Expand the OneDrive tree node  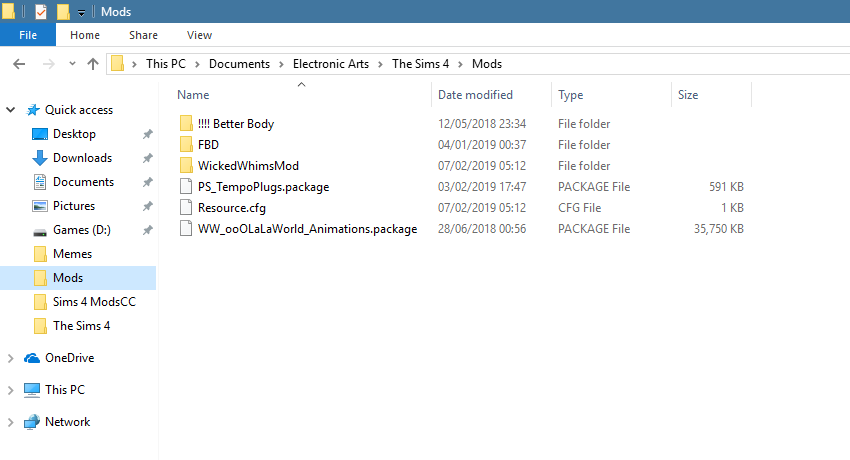coord(10,358)
